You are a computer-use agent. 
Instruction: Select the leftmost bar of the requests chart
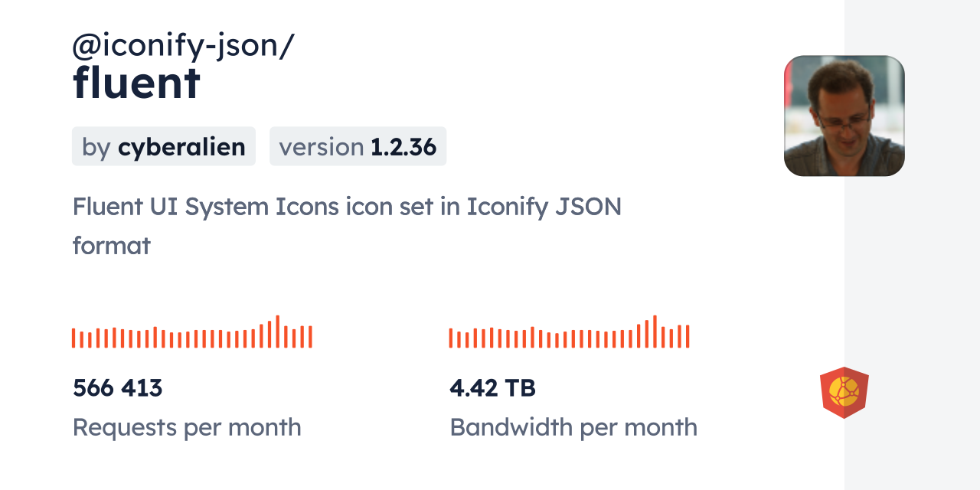(x=73, y=338)
